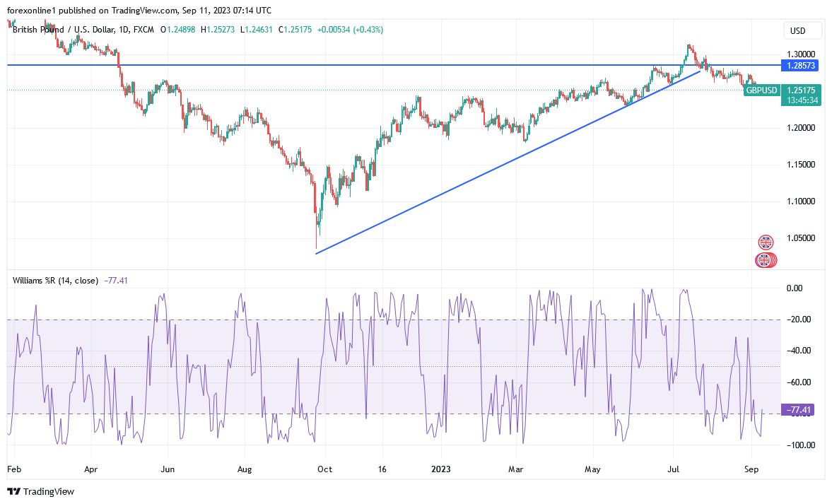The image size is (832, 504).
Task: Click the GBPUSD symbol tag
Action: pyautogui.click(x=761, y=90)
